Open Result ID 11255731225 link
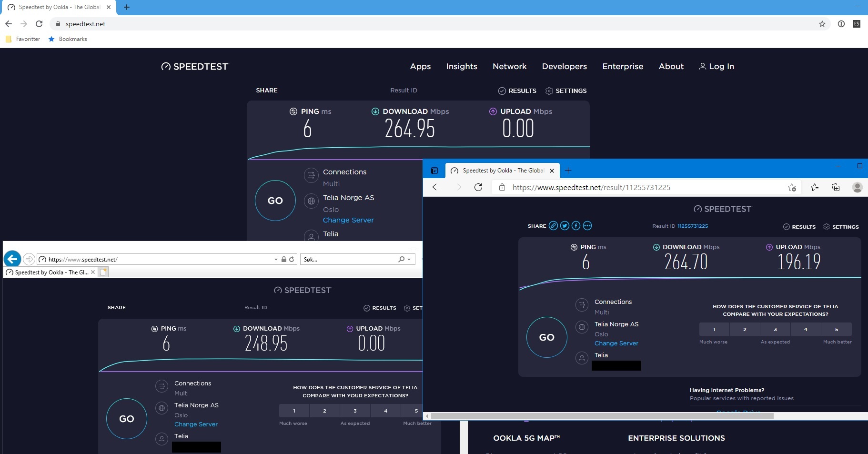868x454 pixels. [693, 226]
